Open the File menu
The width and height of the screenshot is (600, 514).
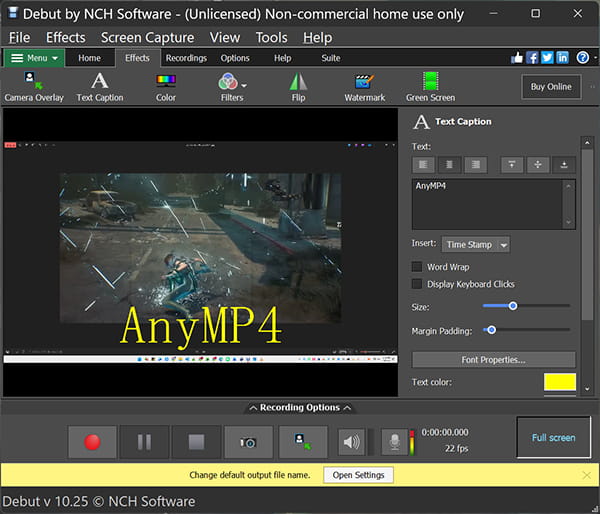20,38
